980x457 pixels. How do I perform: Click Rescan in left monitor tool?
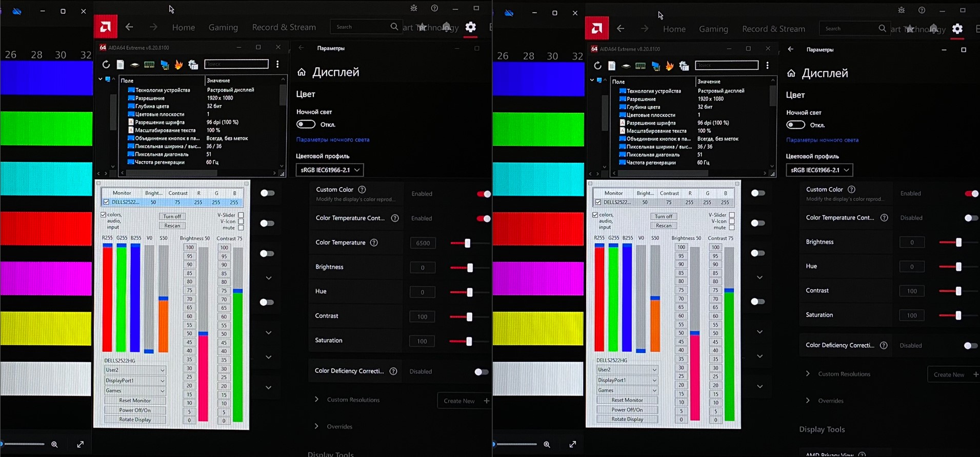[172, 226]
